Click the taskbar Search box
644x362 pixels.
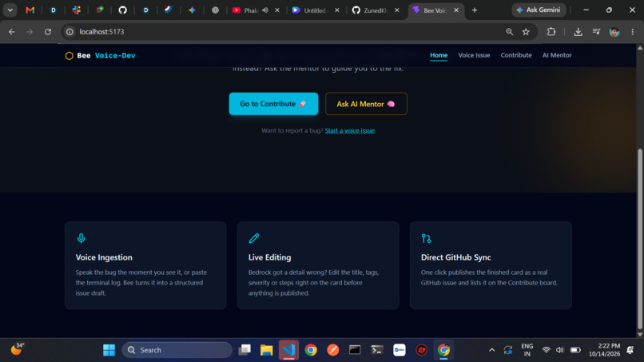(177, 350)
